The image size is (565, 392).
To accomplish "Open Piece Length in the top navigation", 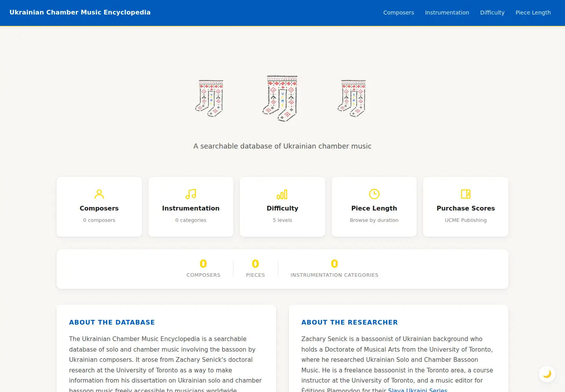I will [533, 13].
